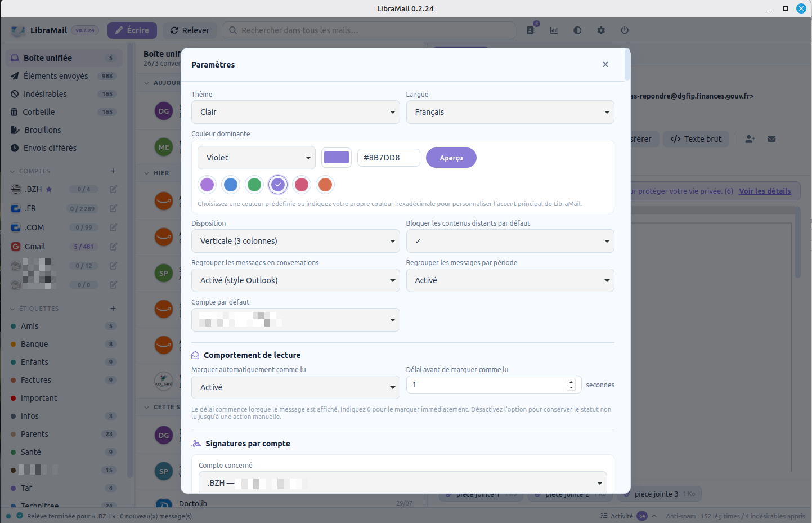Filter by the Banque label
Screen dimensions: 812x523
(64, 344)
